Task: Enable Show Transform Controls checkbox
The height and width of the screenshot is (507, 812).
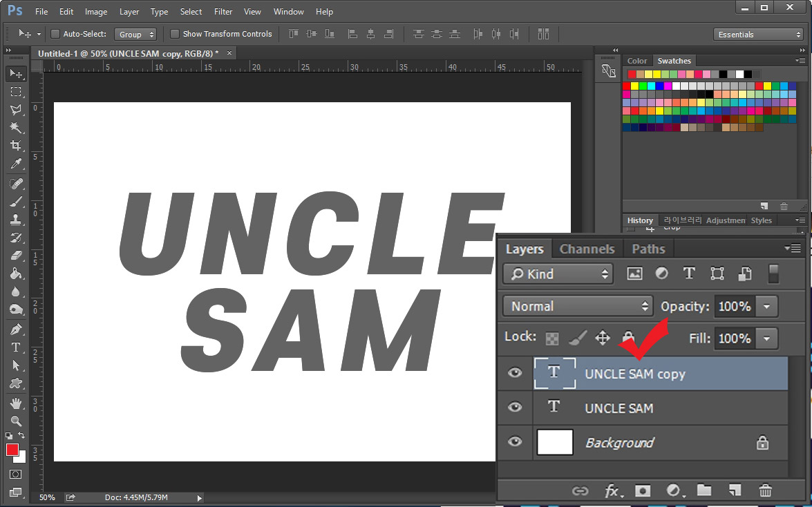Action: (x=175, y=34)
